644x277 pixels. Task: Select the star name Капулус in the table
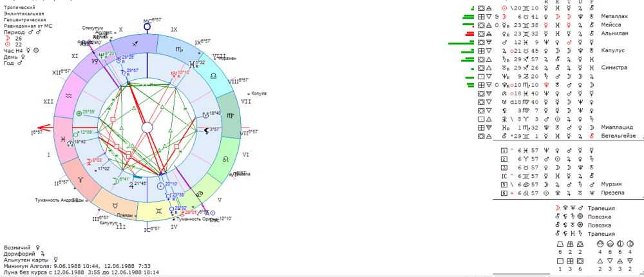[x=612, y=50]
